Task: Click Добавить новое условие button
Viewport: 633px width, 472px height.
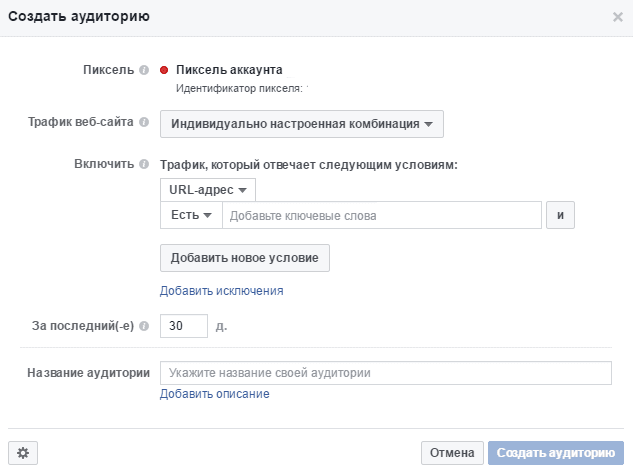Action: (245, 258)
